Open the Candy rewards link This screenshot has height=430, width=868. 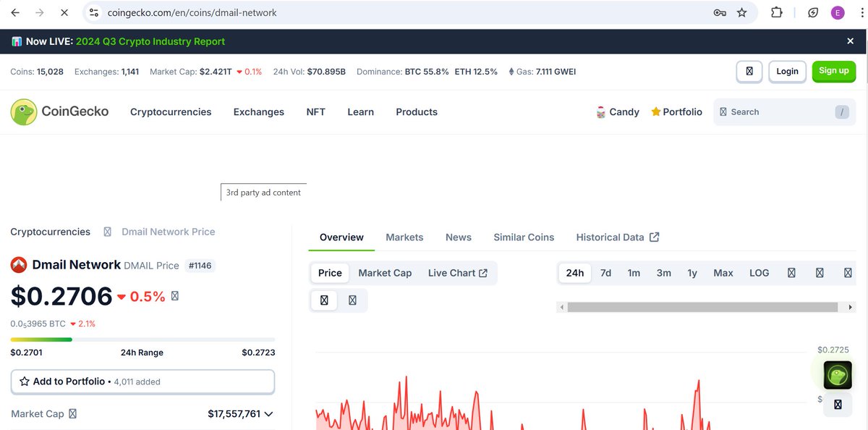pyautogui.click(x=617, y=111)
